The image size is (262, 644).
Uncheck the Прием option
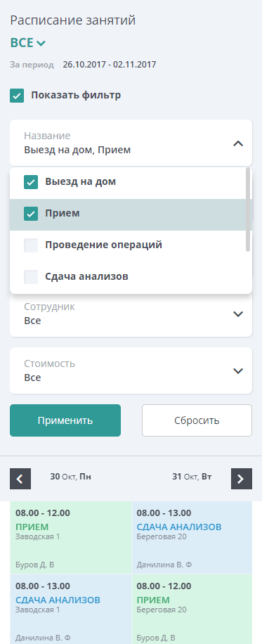[x=31, y=214]
